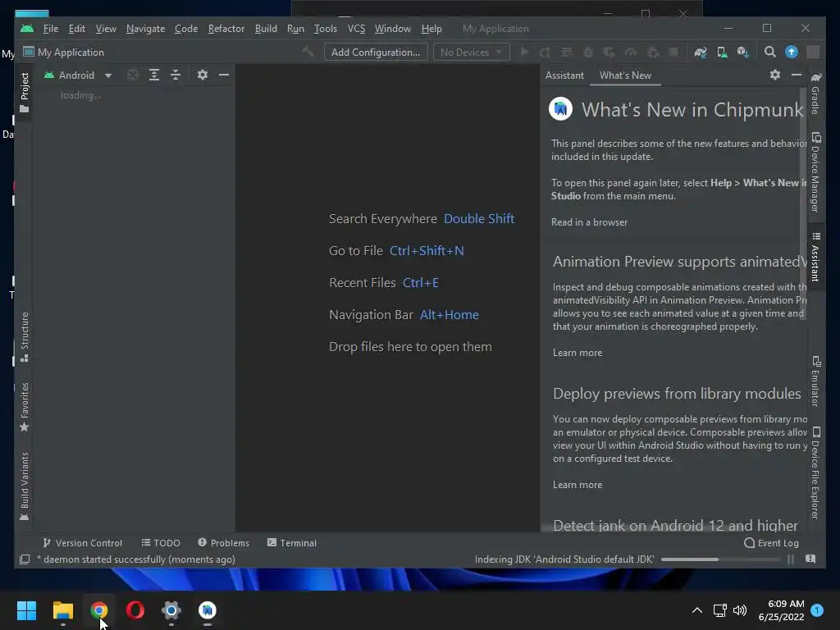Click the blue update arrow icon
This screenshot has width=840, height=630.
[792, 52]
